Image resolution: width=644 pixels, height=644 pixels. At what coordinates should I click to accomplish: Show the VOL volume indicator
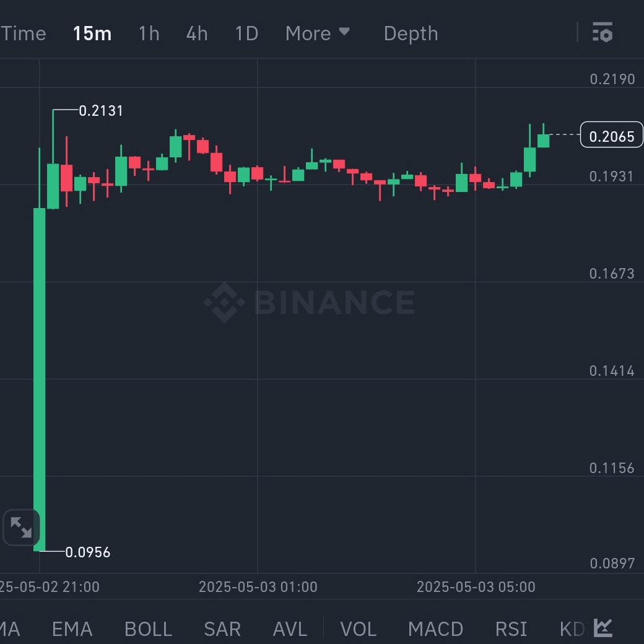(x=359, y=629)
